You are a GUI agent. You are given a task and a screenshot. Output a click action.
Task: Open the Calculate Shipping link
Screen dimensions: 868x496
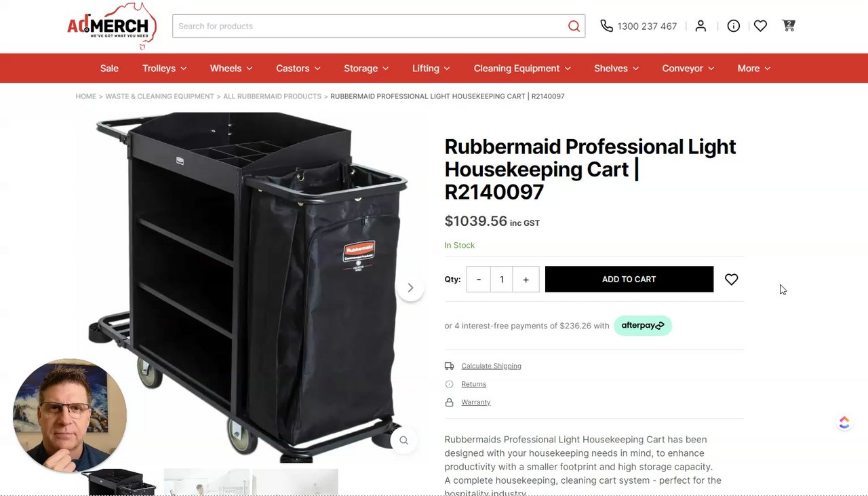click(491, 366)
